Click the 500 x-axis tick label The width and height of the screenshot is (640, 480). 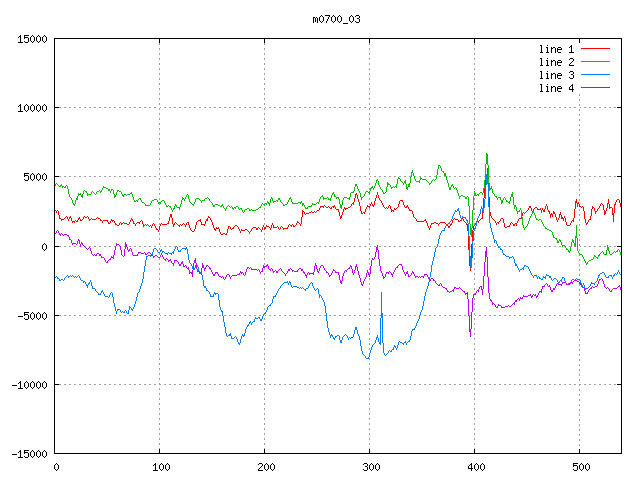(579, 467)
